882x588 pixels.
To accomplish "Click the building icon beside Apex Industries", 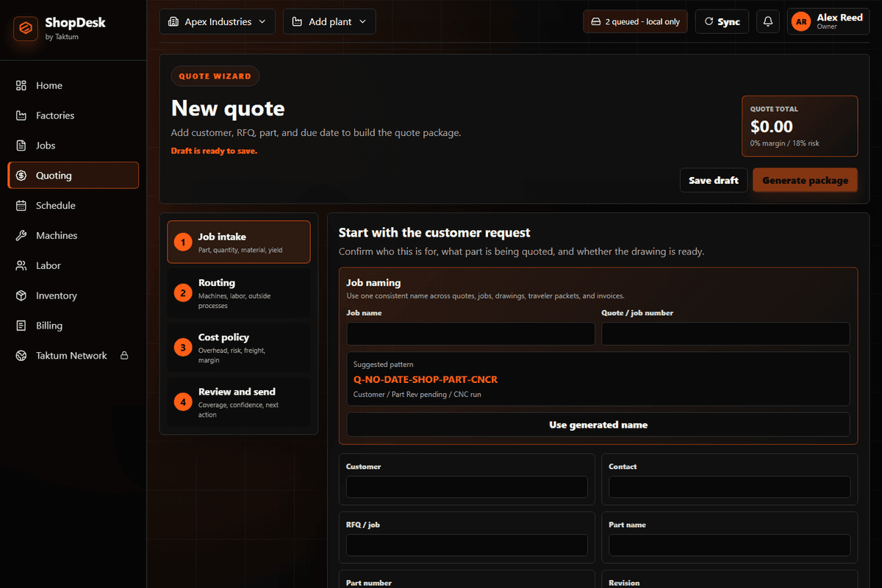I will point(173,22).
